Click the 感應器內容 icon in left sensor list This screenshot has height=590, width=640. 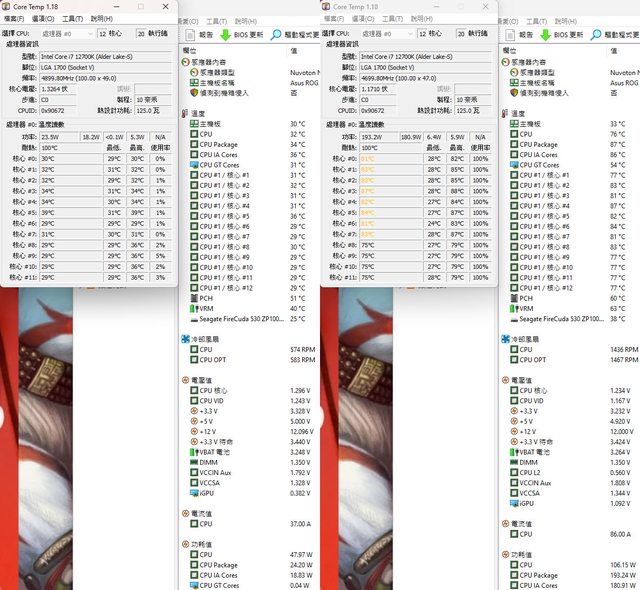coord(187,61)
